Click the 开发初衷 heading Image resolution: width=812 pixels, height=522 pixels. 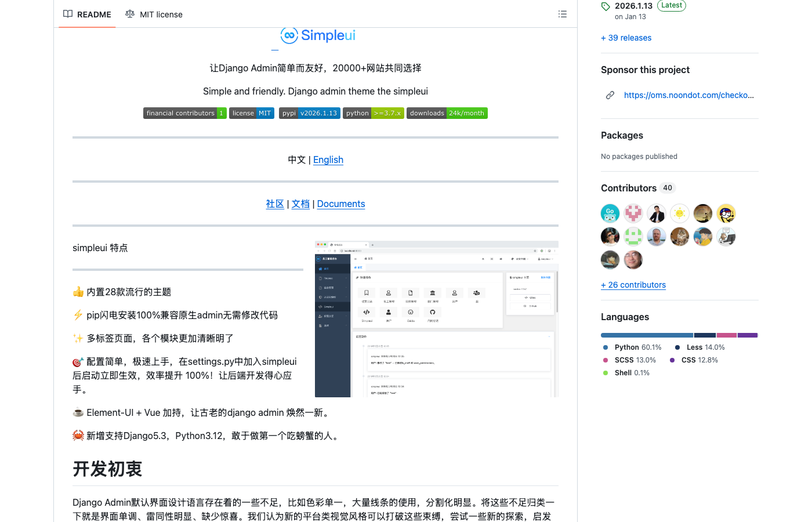pos(107,469)
